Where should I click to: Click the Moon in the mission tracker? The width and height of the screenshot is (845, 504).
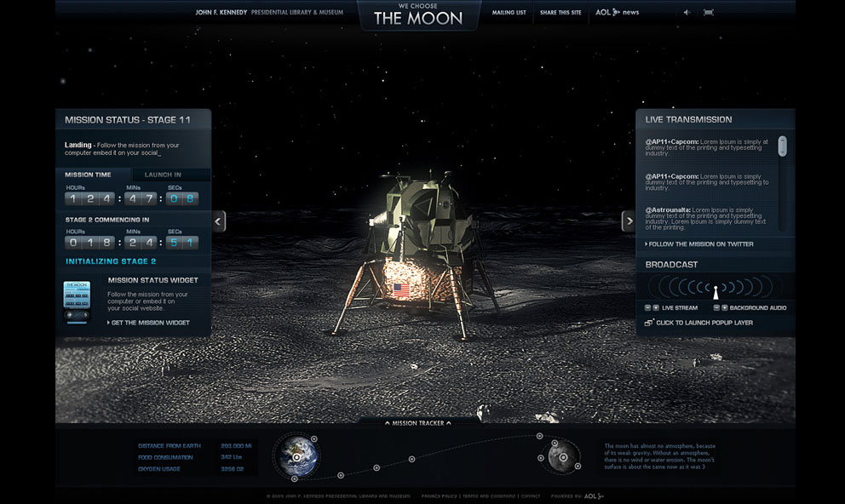pos(560,456)
